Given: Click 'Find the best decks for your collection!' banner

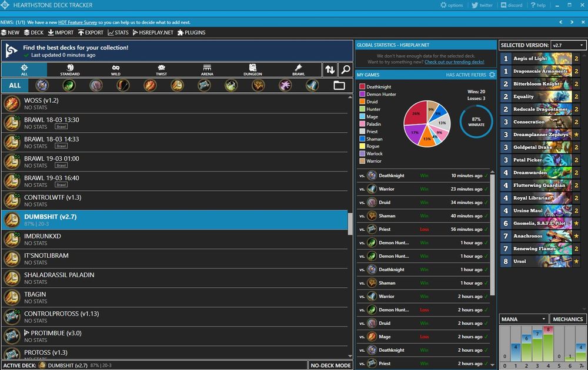Looking at the screenshot, I should (x=177, y=51).
